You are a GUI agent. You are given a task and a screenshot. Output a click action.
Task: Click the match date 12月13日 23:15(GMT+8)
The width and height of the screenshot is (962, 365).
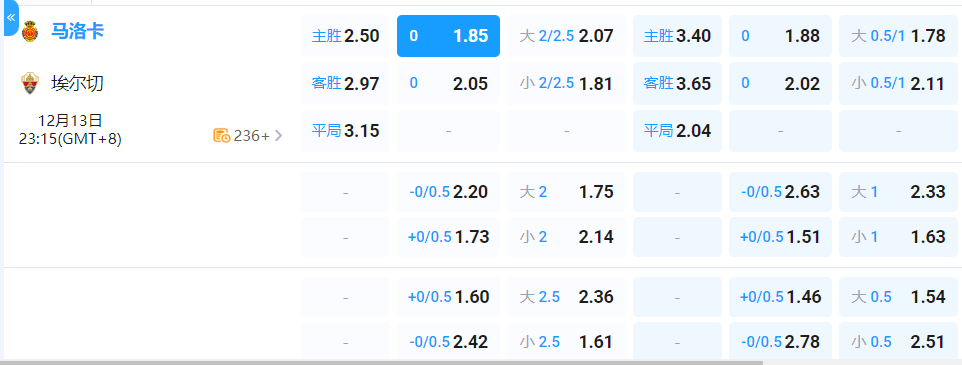(x=70, y=129)
